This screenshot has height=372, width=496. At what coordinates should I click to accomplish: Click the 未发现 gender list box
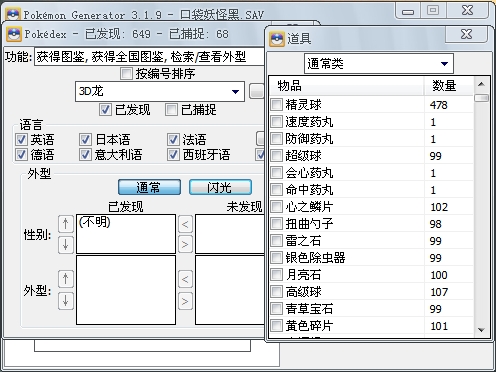click(x=230, y=234)
